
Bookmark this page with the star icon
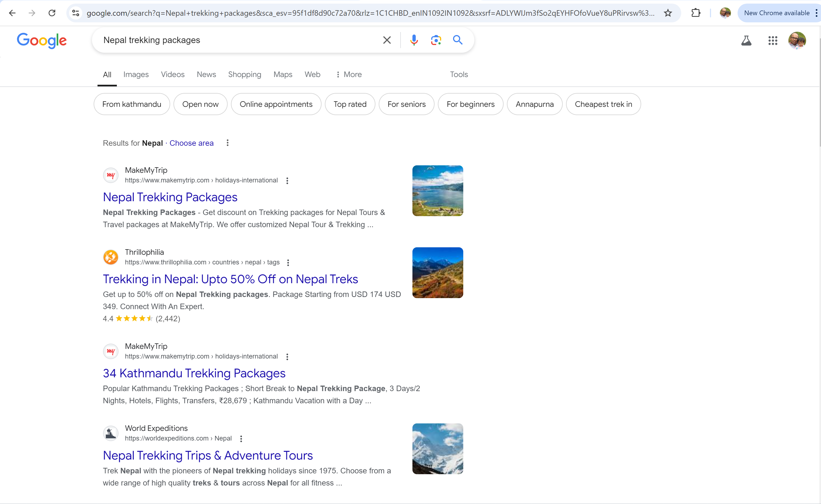667,13
